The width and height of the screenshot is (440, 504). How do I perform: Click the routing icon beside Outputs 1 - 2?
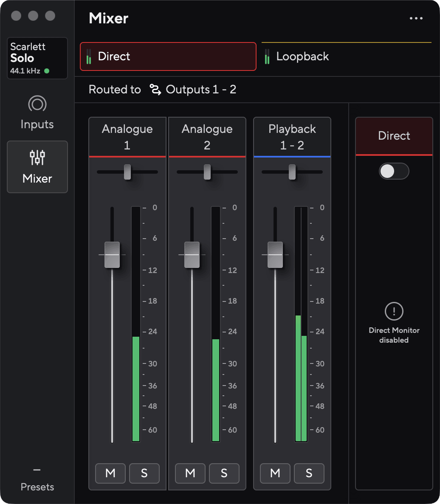[155, 89]
